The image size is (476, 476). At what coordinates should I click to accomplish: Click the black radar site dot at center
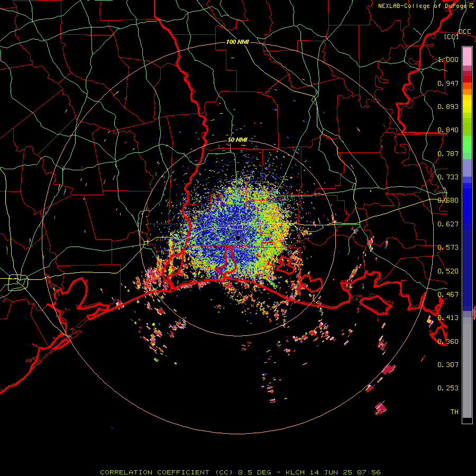tap(237, 238)
